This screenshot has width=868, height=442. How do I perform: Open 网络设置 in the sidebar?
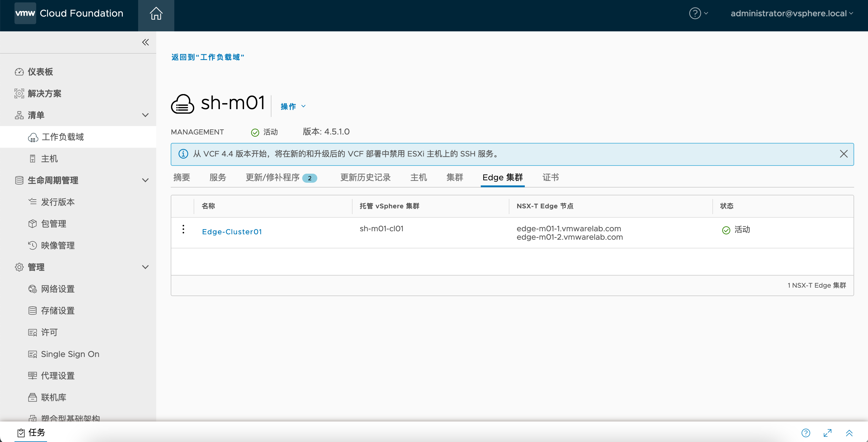[58, 289]
